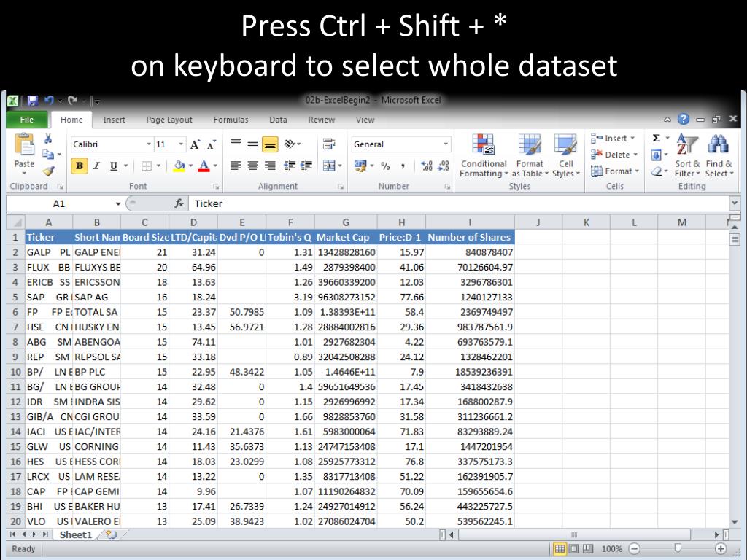The image size is (747, 560).
Task: Open the Cell Styles dropdown
Action: [x=565, y=156]
